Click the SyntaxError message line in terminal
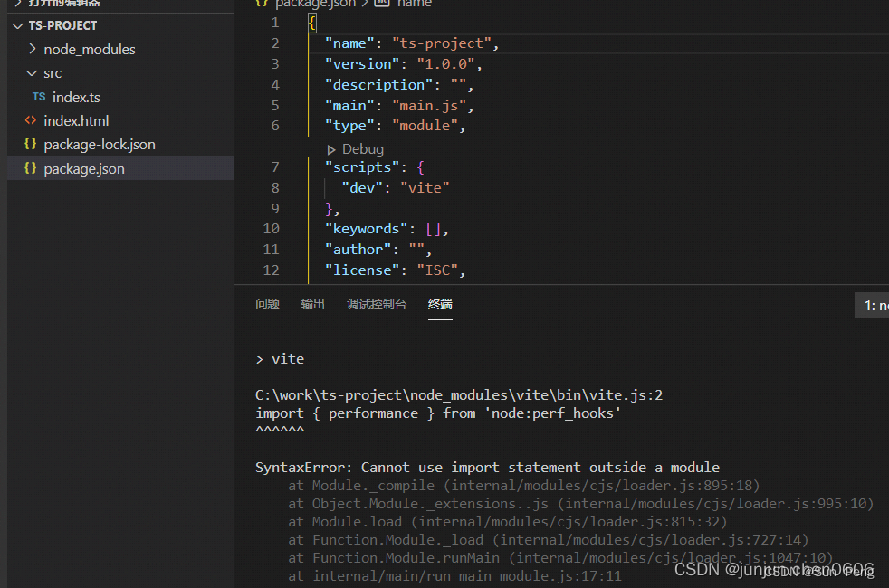 click(487, 468)
